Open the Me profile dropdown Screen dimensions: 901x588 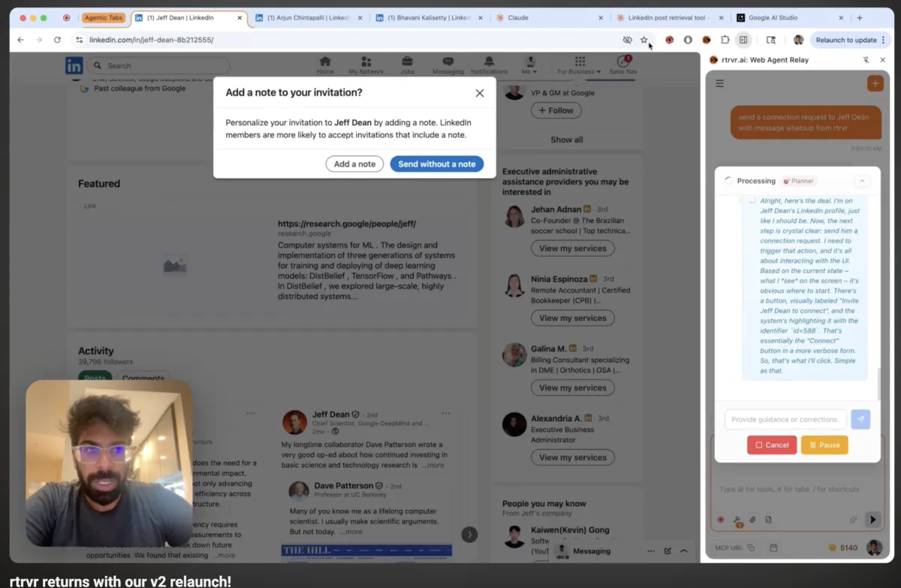[x=529, y=65]
